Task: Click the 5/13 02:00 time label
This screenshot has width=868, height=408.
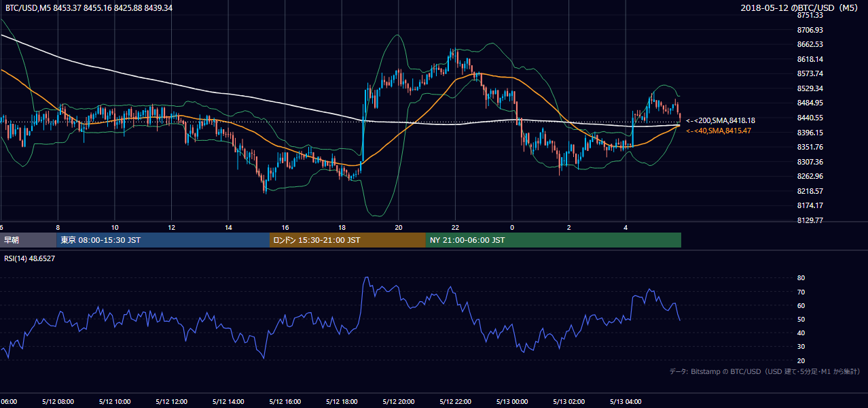Action: pos(568,402)
